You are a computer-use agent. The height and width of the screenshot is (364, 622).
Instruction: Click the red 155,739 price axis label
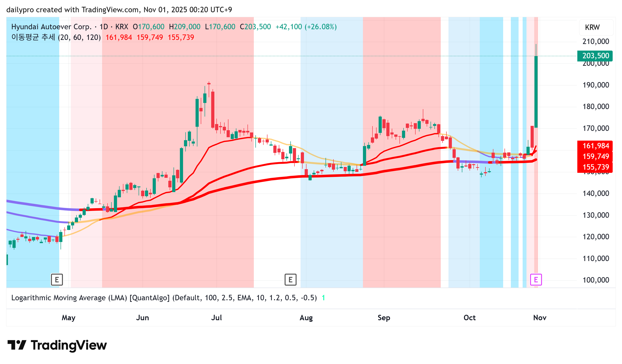click(595, 167)
